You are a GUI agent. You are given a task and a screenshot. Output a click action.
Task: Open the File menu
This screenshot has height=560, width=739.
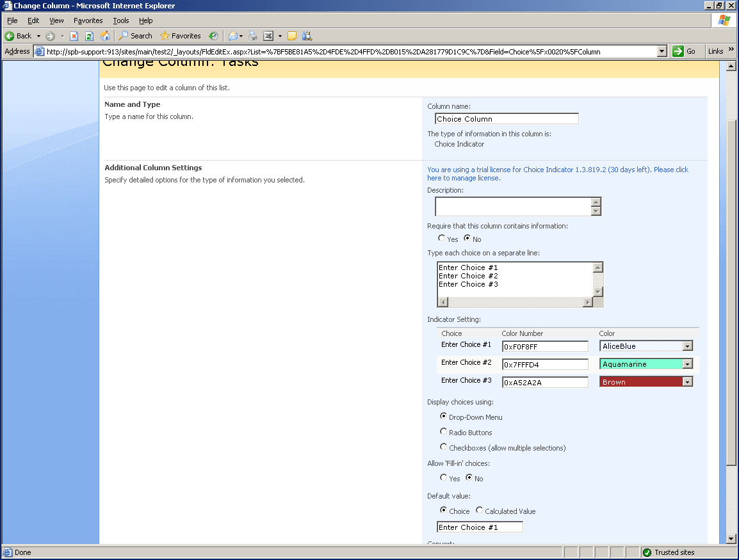pyautogui.click(x=12, y=20)
